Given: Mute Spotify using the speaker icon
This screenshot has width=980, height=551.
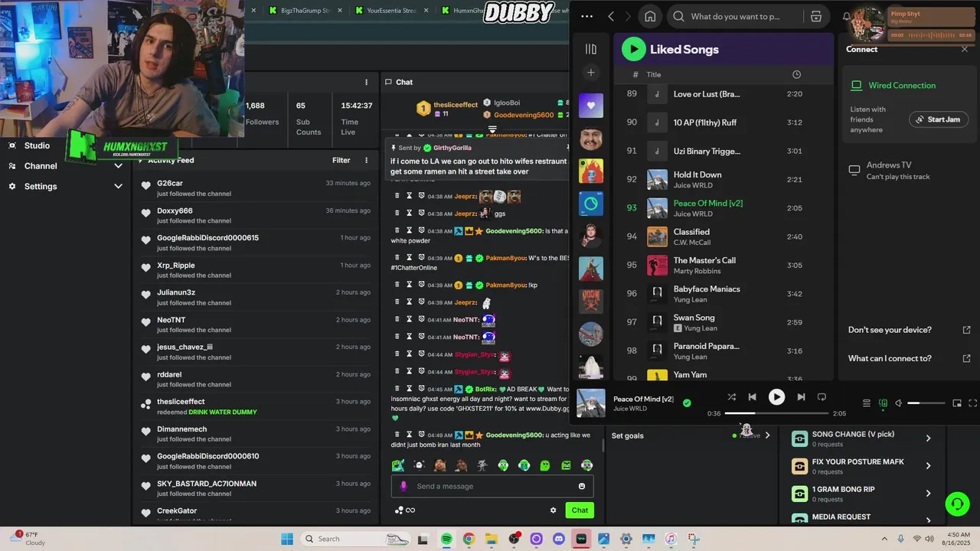Looking at the screenshot, I should (x=899, y=403).
